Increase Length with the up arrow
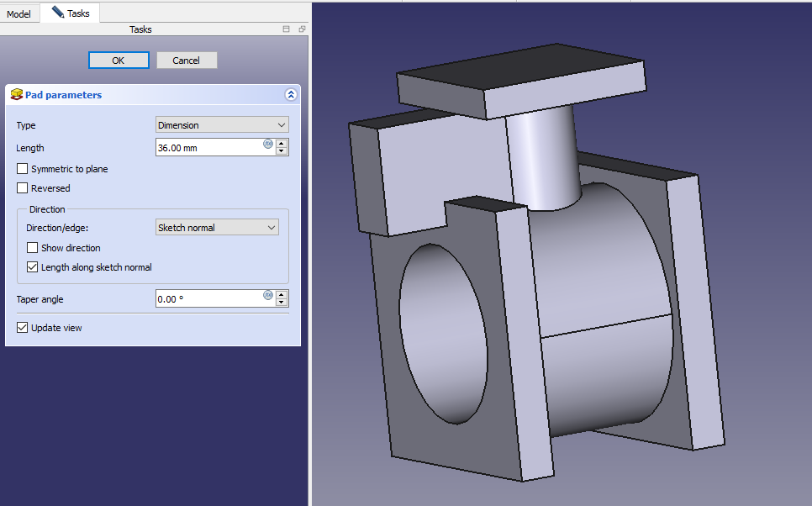This screenshot has height=506, width=812. click(x=282, y=143)
